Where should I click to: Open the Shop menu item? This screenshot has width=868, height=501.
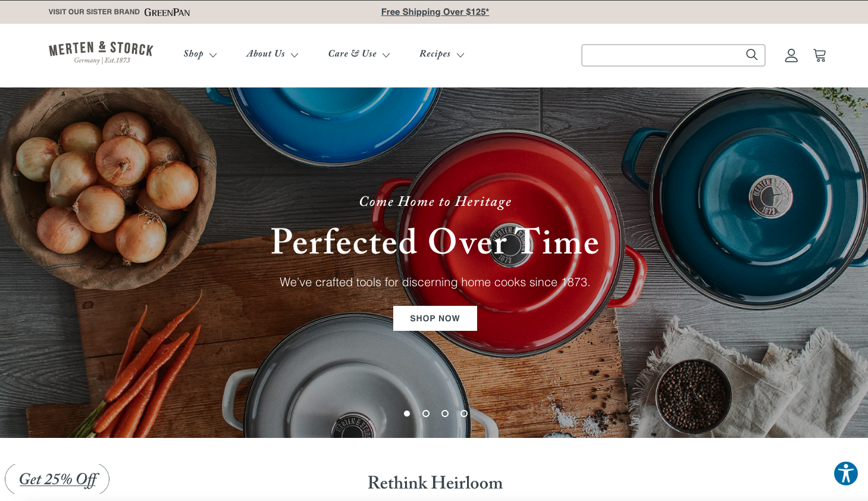tap(193, 54)
